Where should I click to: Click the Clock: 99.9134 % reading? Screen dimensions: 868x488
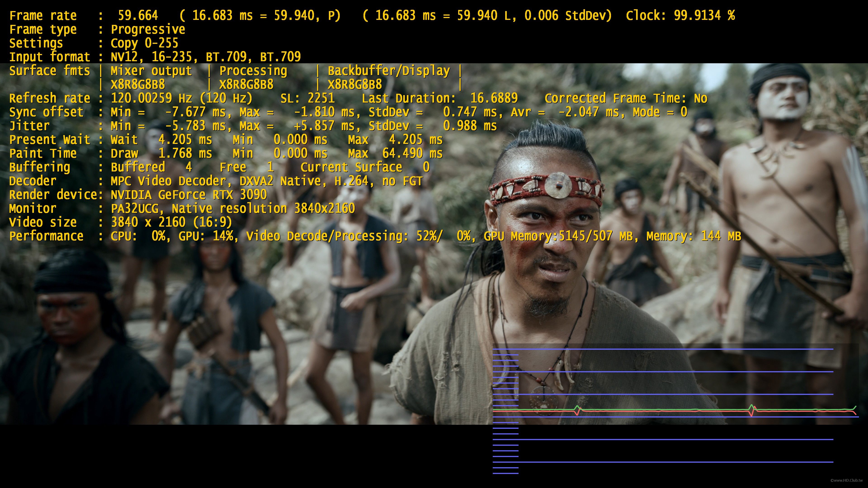[680, 16]
